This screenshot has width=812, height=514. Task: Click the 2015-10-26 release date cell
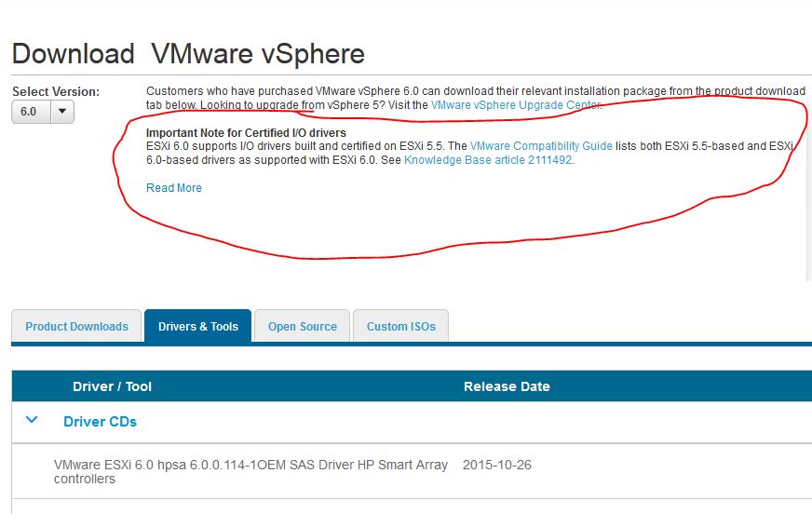pyautogui.click(x=496, y=465)
